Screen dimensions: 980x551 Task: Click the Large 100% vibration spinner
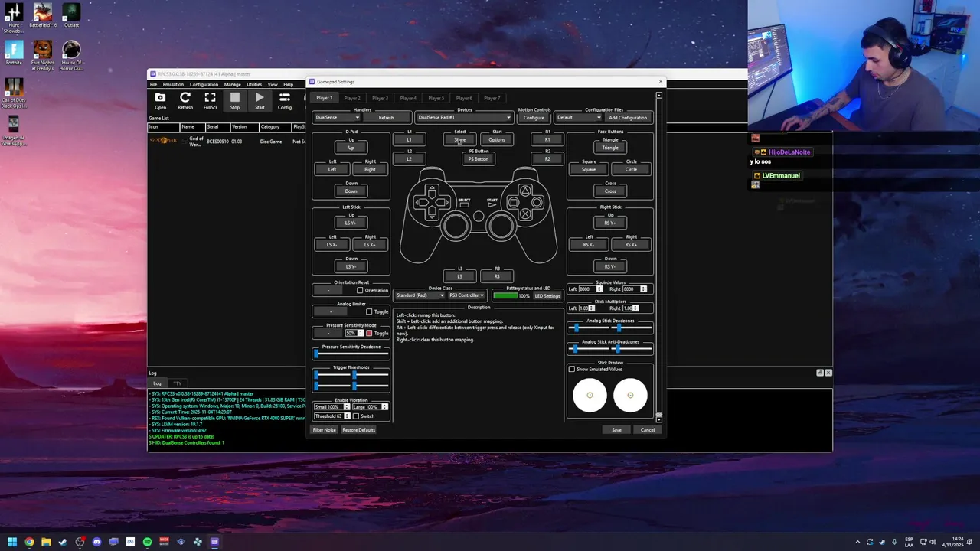[371, 407]
